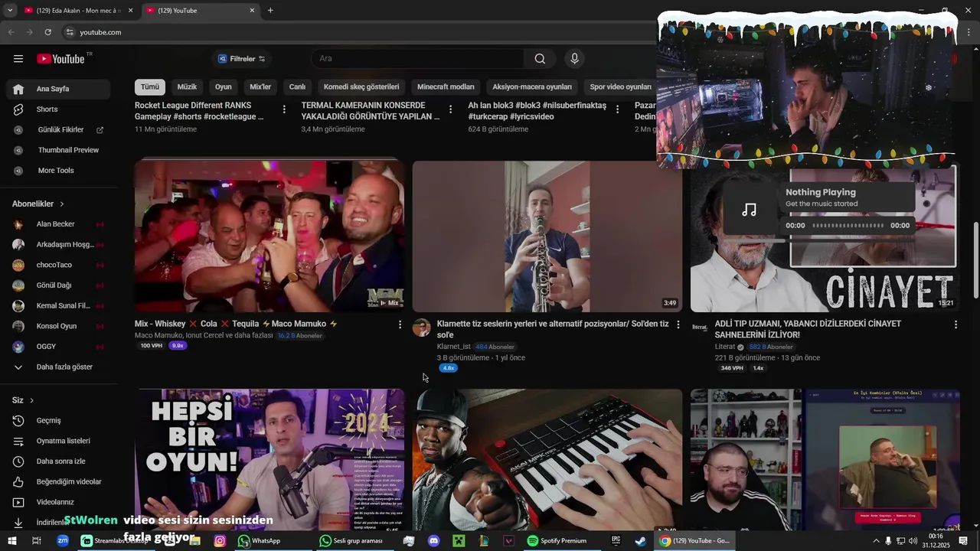Open more options for Rocket League video
Screen dimensions: 980x551
284,109
